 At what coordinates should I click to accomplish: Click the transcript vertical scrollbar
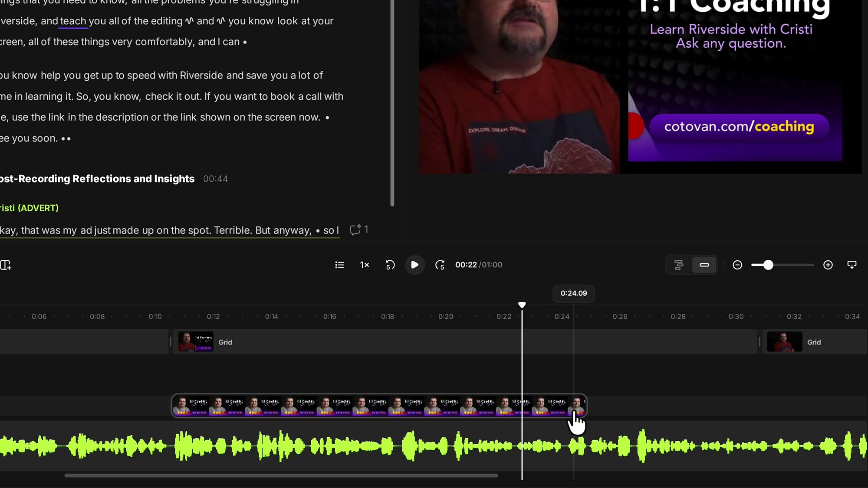click(392, 103)
